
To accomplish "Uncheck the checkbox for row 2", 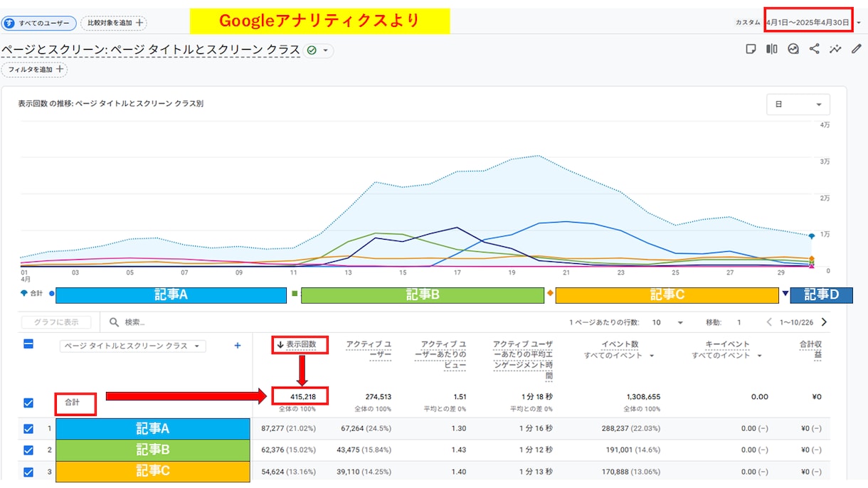I will [28, 450].
